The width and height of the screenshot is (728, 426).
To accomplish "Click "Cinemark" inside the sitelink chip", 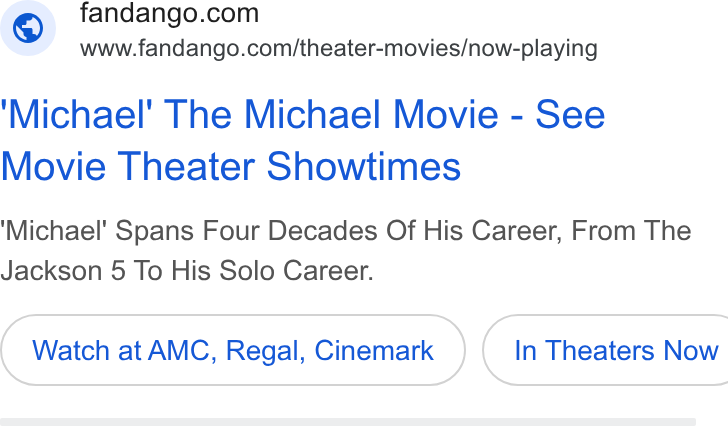I will pos(374,350).
